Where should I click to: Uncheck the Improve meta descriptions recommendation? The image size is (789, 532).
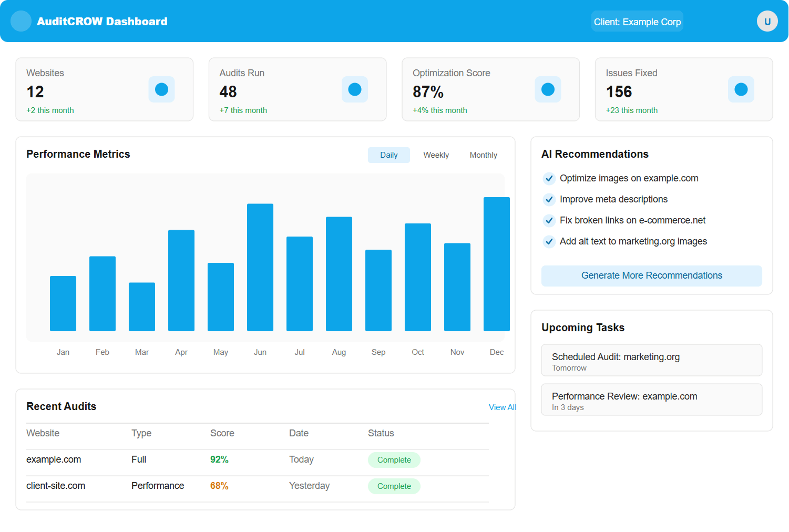(549, 199)
